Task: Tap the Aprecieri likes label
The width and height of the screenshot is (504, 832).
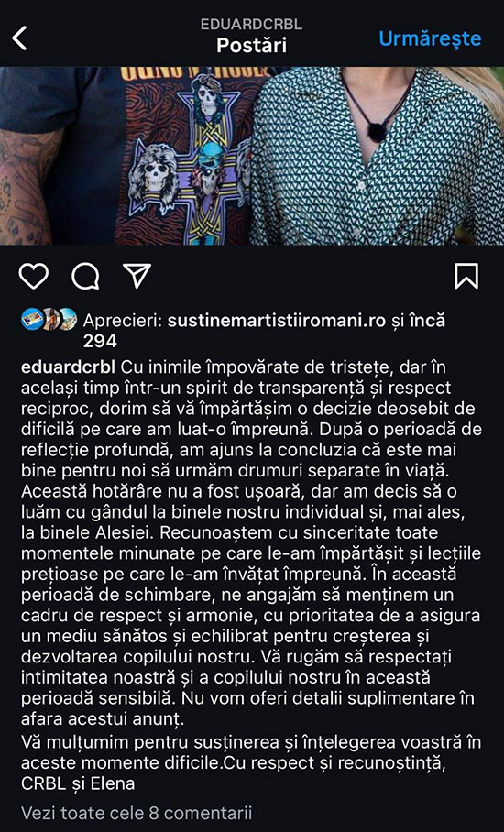Action: click(x=123, y=321)
